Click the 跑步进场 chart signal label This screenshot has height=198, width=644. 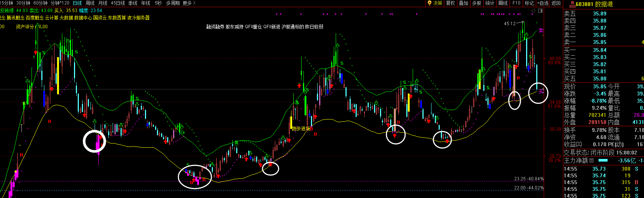coord(301,128)
